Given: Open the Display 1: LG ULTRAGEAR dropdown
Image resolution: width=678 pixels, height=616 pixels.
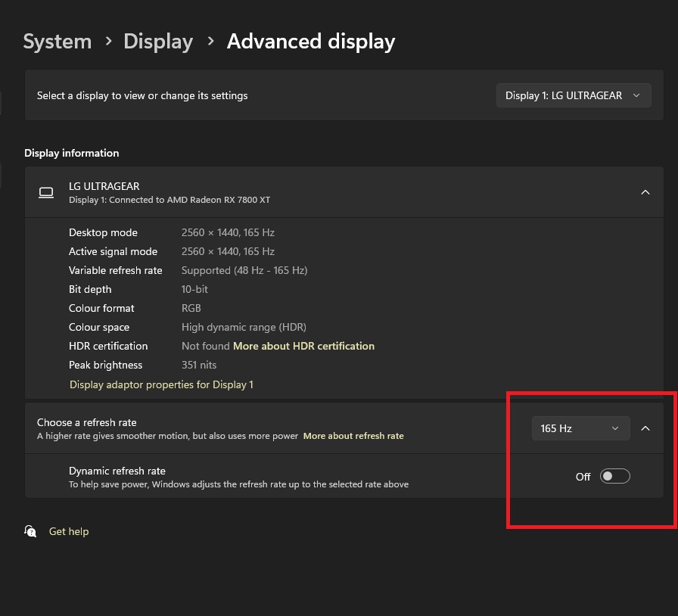Looking at the screenshot, I should click(574, 95).
